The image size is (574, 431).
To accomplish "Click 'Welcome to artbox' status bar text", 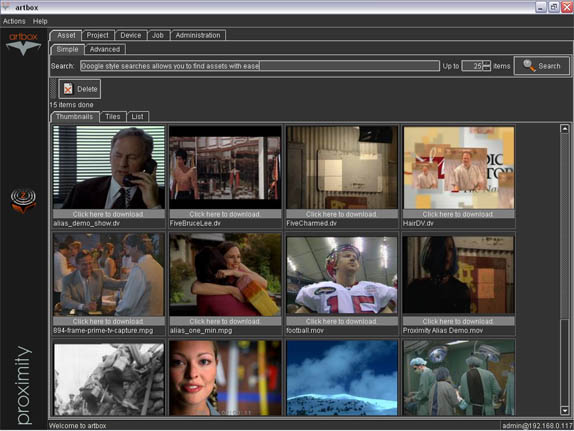I will click(x=78, y=426).
